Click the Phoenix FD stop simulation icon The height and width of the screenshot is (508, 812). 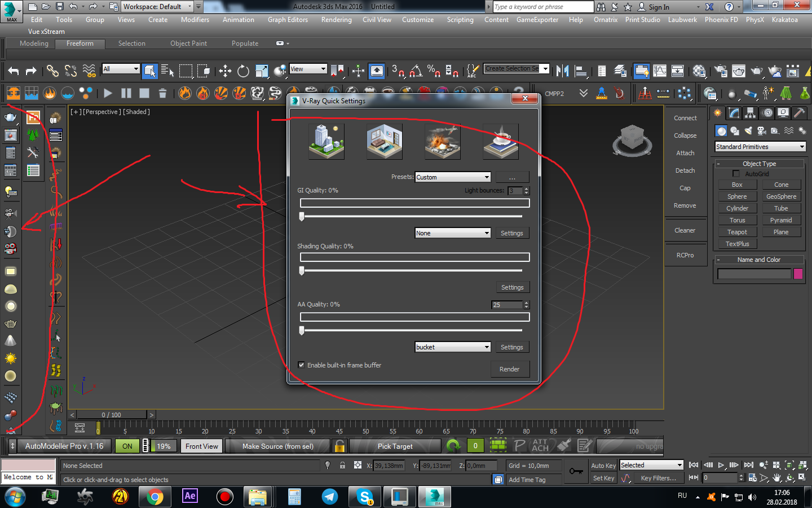144,93
